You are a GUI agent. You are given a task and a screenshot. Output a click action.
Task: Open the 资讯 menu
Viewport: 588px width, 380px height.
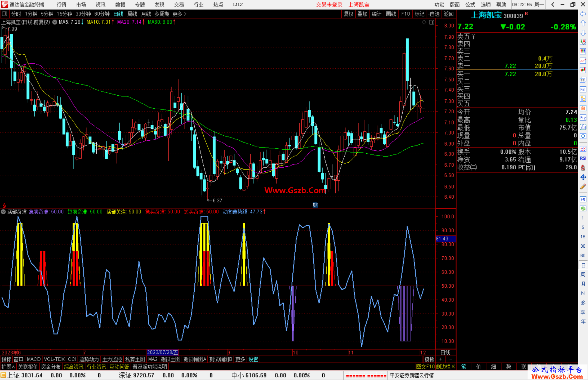pos(100,4)
